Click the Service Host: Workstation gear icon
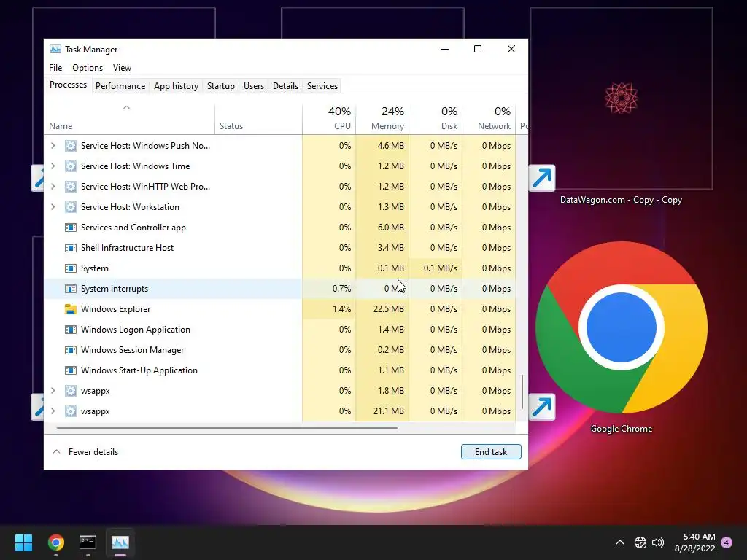This screenshot has width=747, height=560. (71, 207)
